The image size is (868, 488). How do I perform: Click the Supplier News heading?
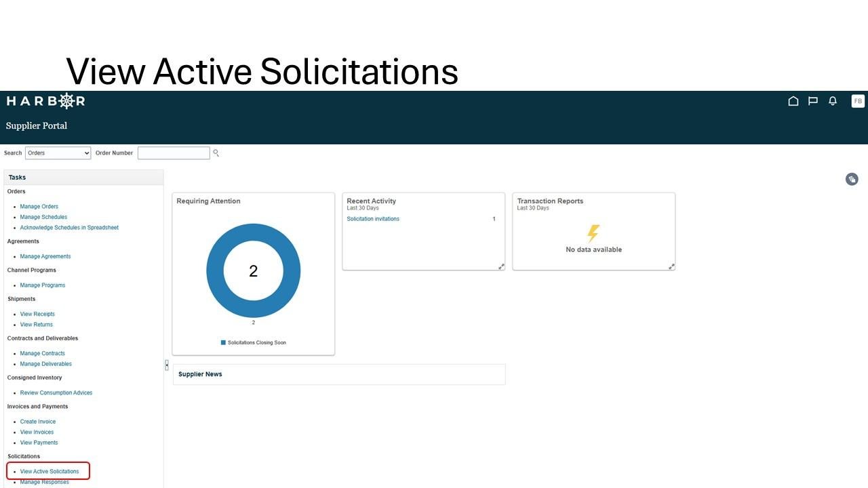(x=200, y=374)
